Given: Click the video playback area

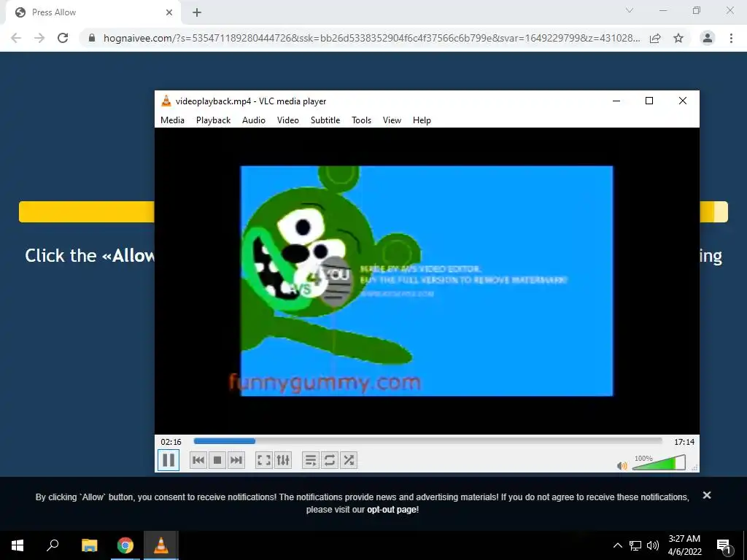Looking at the screenshot, I should [x=427, y=281].
